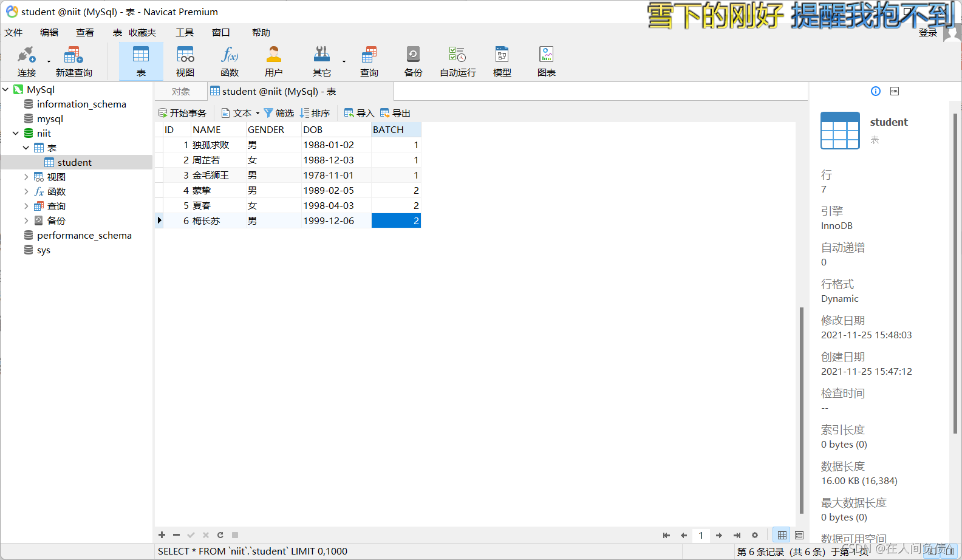Go to the previous page of records
The image size is (962, 560).
(x=684, y=535)
